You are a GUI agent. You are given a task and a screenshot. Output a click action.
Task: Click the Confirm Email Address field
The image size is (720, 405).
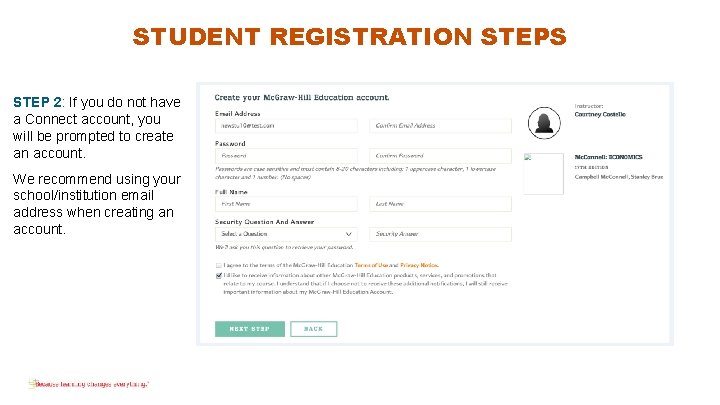(441, 126)
